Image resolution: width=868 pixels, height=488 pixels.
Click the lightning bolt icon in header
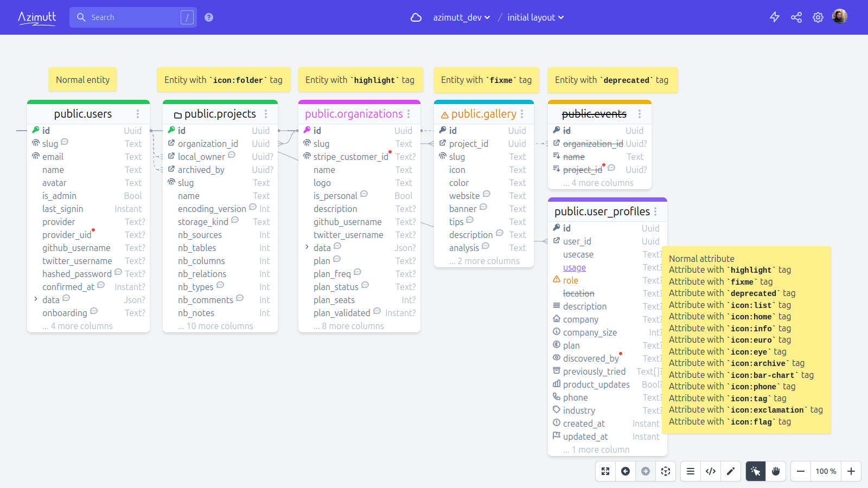click(775, 17)
